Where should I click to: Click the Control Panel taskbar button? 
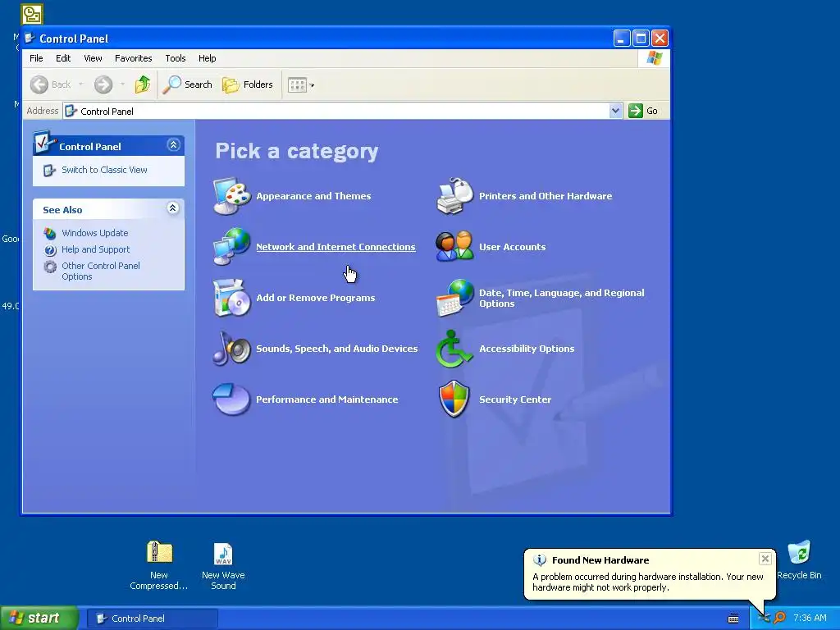(x=153, y=619)
